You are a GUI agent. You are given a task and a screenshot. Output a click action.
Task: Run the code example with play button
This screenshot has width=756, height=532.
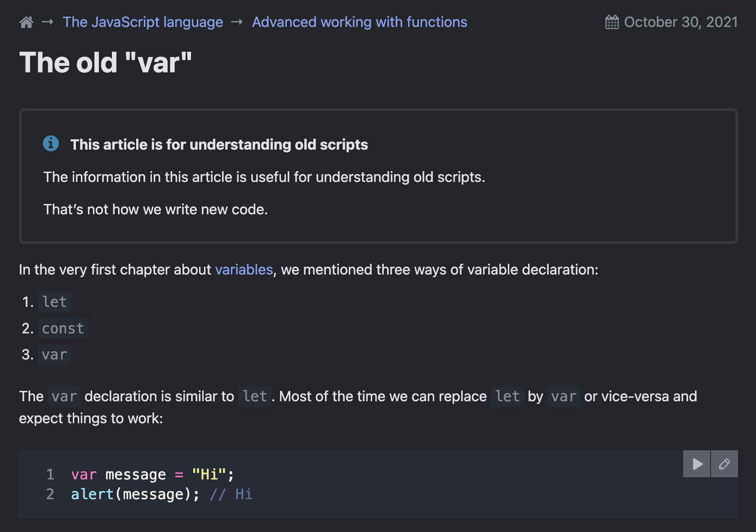pos(697,464)
